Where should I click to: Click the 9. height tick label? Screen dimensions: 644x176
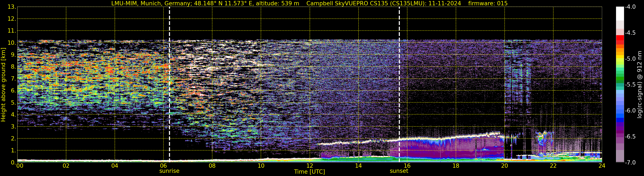(x=13, y=55)
